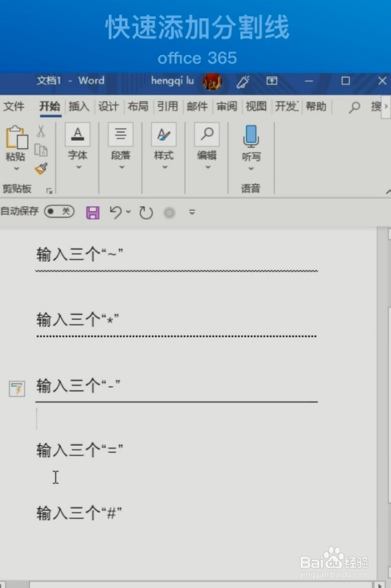Click the line 输入三个"~"
The height and width of the screenshot is (588, 391).
point(79,254)
